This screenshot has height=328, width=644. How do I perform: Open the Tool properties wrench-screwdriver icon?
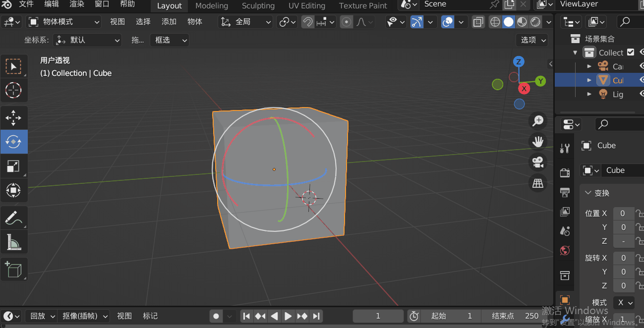tap(565, 148)
